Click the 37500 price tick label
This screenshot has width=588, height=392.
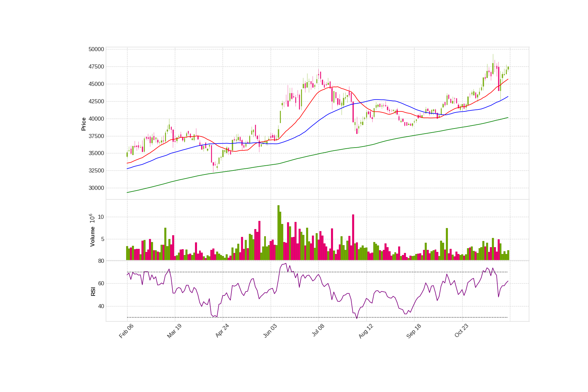click(x=96, y=136)
